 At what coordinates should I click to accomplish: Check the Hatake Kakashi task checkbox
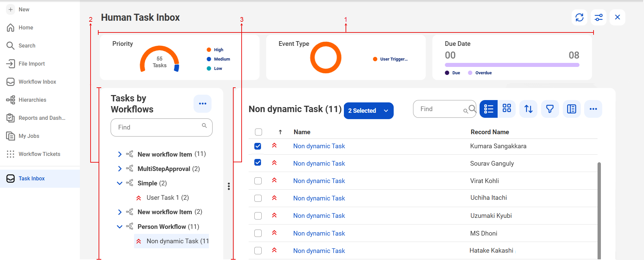[x=258, y=250]
